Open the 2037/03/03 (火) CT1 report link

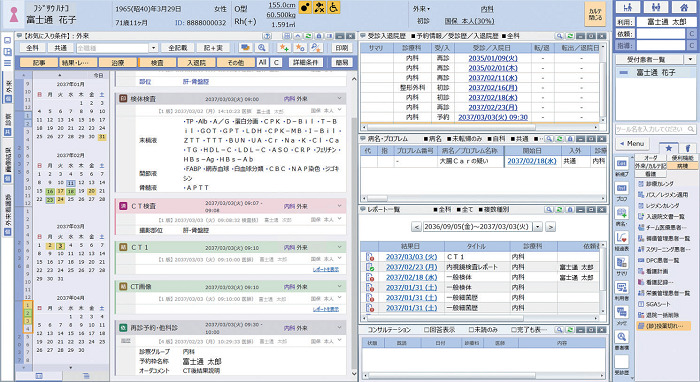click(411, 257)
